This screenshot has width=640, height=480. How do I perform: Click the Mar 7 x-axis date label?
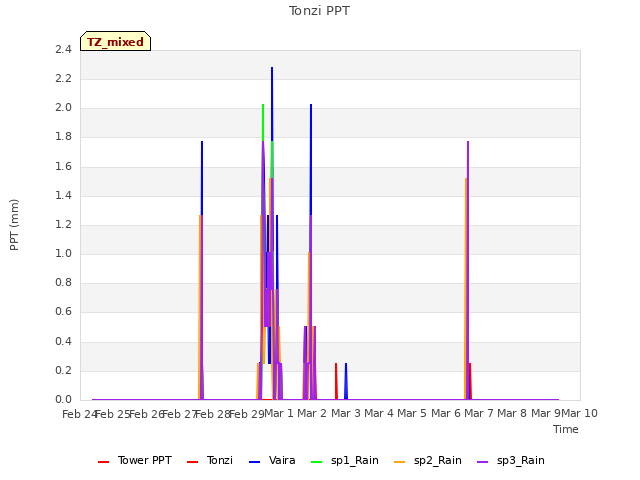pyautogui.click(x=479, y=413)
